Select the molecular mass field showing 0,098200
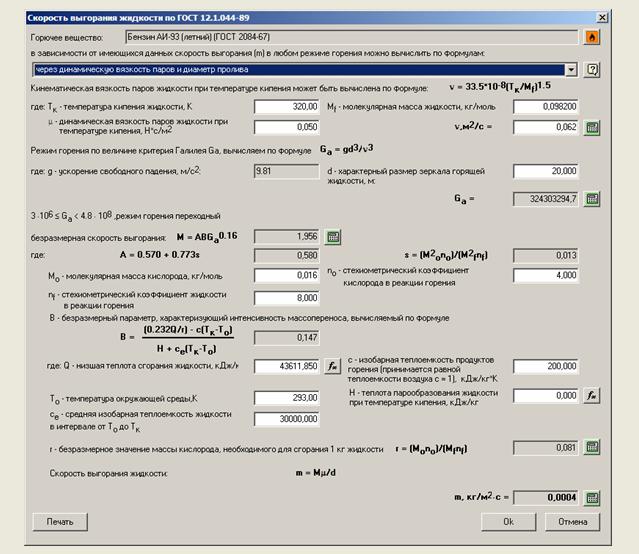The height and width of the screenshot is (554, 639). pyautogui.click(x=546, y=105)
